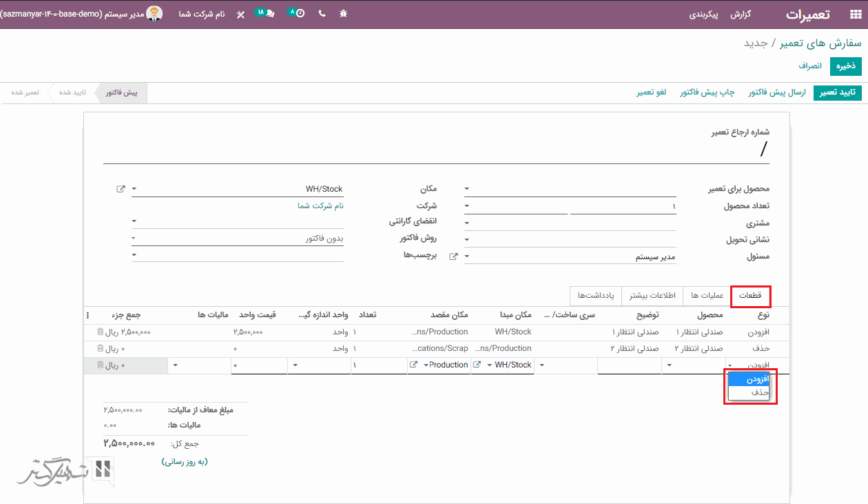
Task: Expand the مشتری customer dropdown
Action: click(x=467, y=223)
